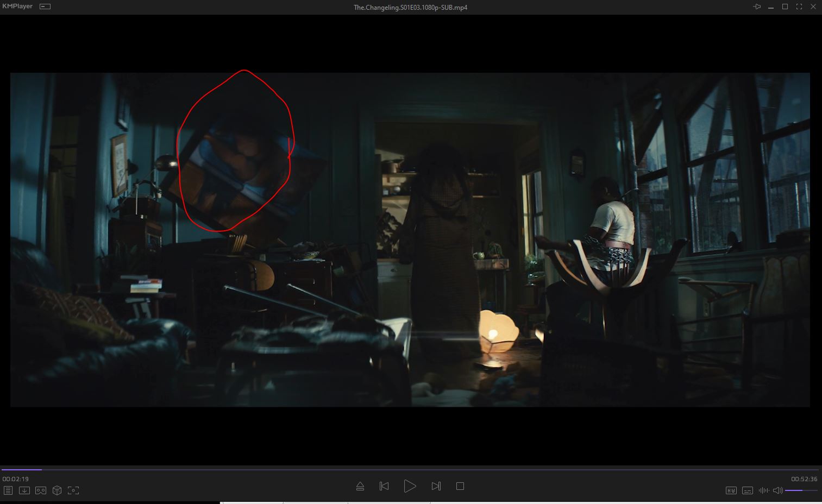Mute the audio via speaker icon
The image size is (822, 504).
(777, 490)
